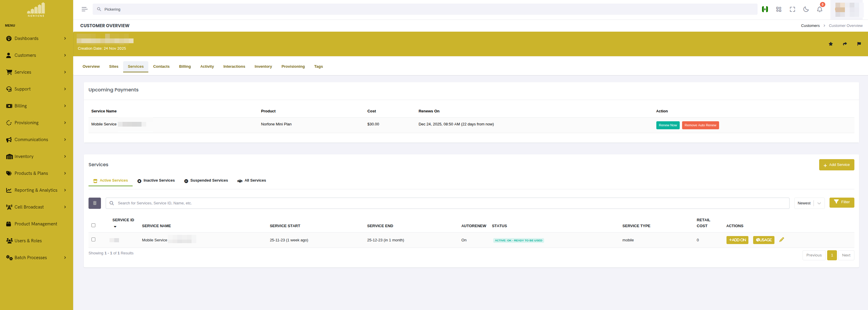Open notifications via the bell icon
868x310 pixels.
tap(819, 9)
